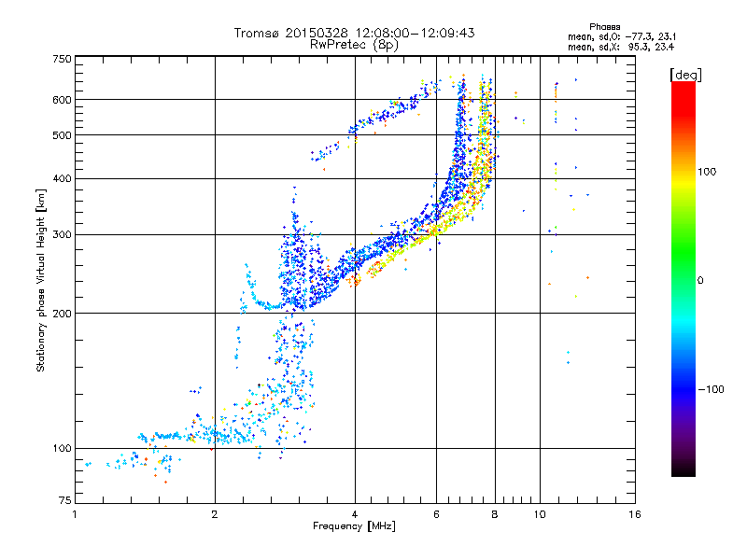Click the frequency axis label 2

click(x=215, y=514)
